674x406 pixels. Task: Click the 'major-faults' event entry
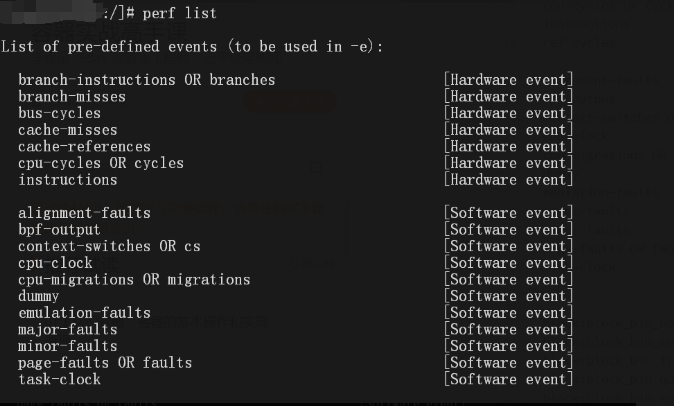point(67,330)
